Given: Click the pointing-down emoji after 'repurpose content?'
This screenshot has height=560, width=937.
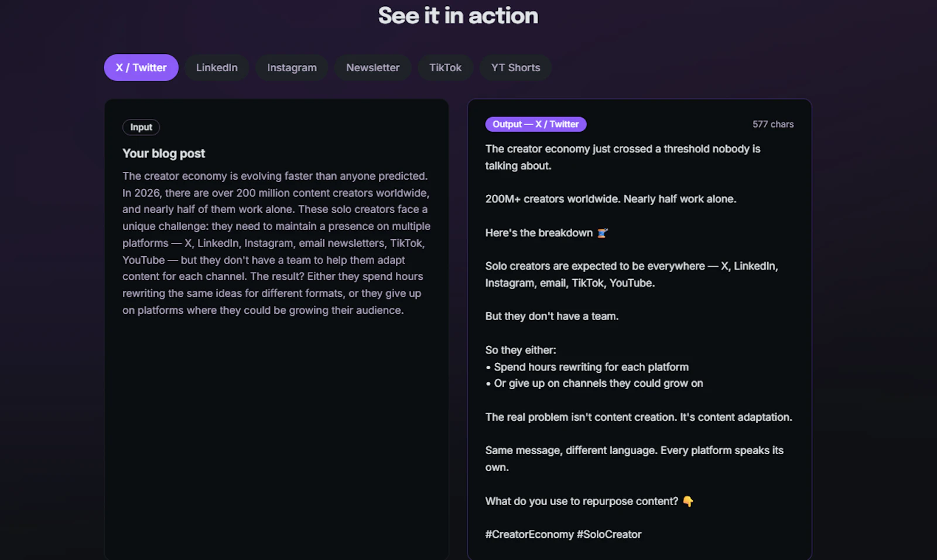Looking at the screenshot, I should (x=688, y=501).
